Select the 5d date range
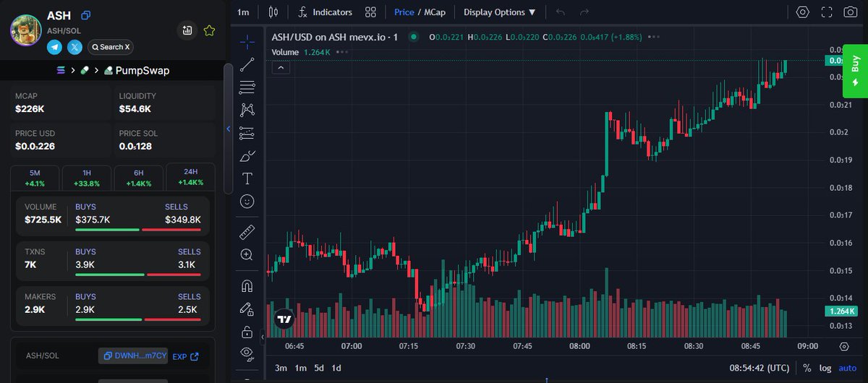 pos(318,368)
